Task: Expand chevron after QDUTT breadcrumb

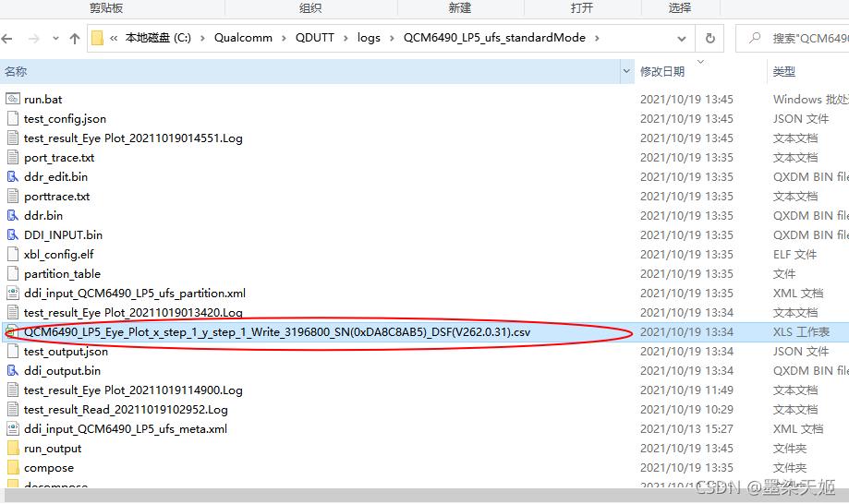Action: [x=346, y=39]
